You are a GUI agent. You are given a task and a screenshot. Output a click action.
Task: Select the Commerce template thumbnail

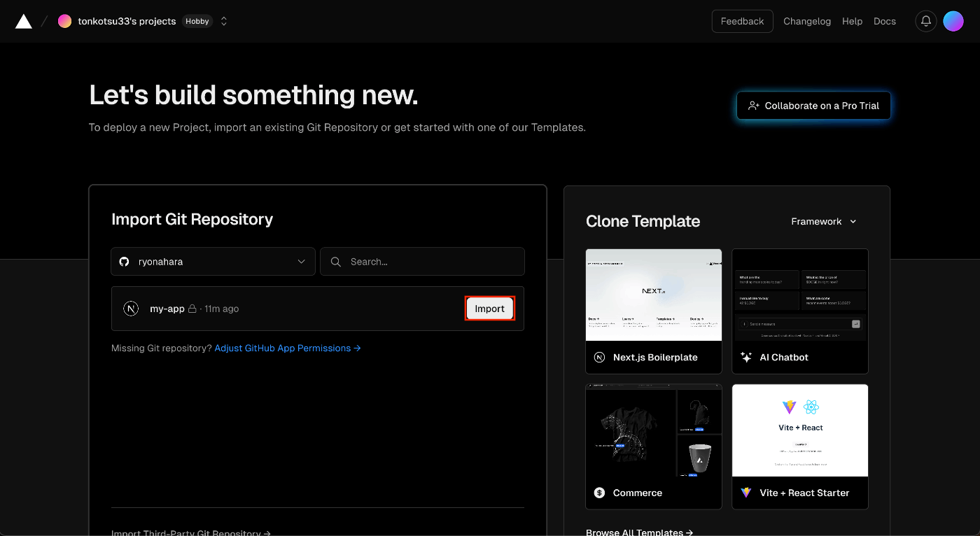click(654, 430)
